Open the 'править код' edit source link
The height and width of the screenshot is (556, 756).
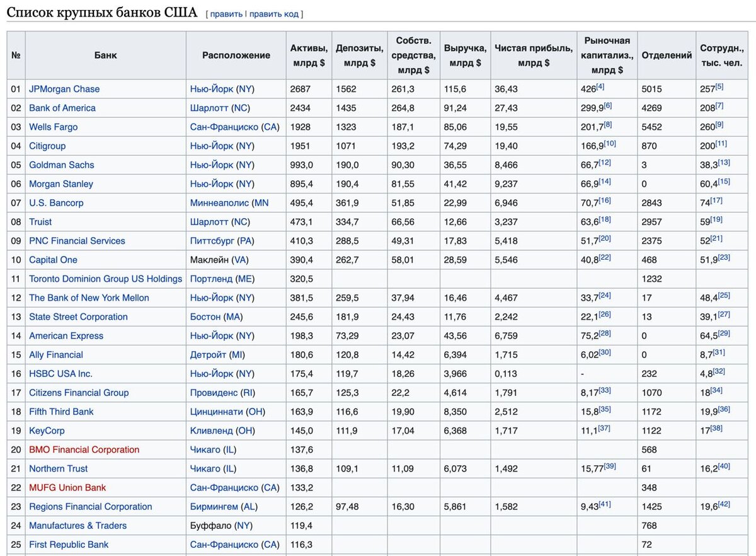click(274, 14)
